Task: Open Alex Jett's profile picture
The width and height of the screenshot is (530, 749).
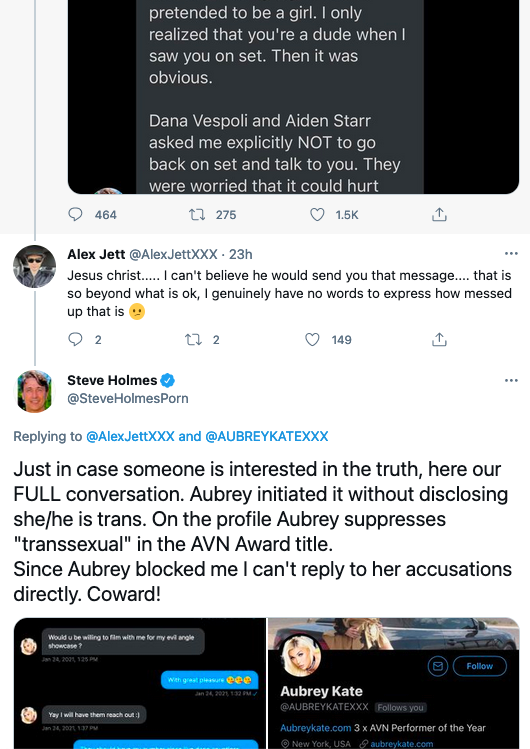Action: pos(34,266)
